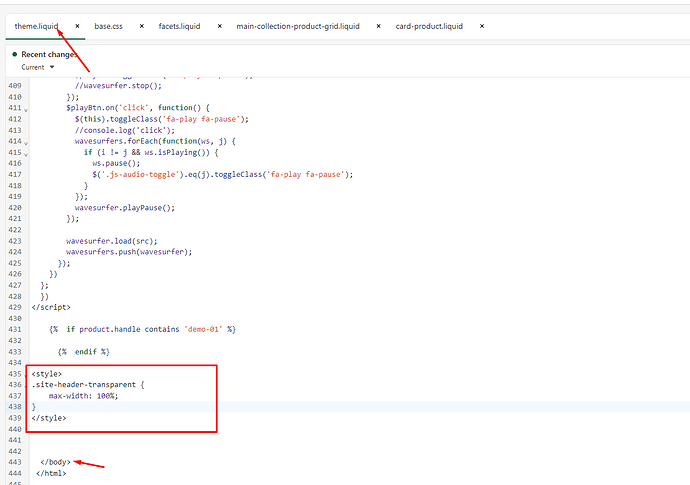
Task: Click line number 443 in gutter
Action: [15, 462]
